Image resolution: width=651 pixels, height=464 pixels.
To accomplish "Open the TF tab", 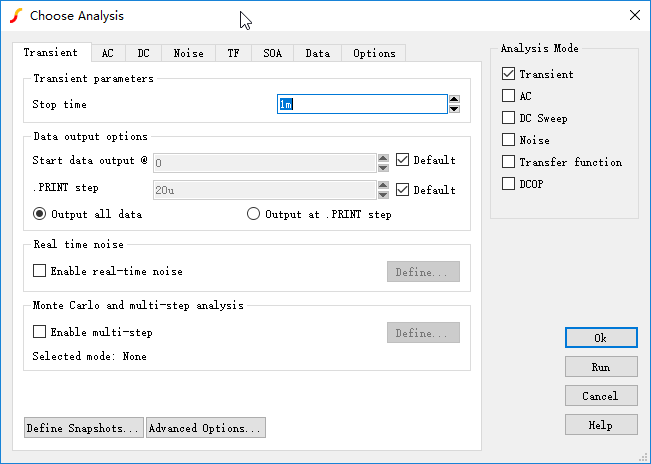I will (x=233, y=53).
